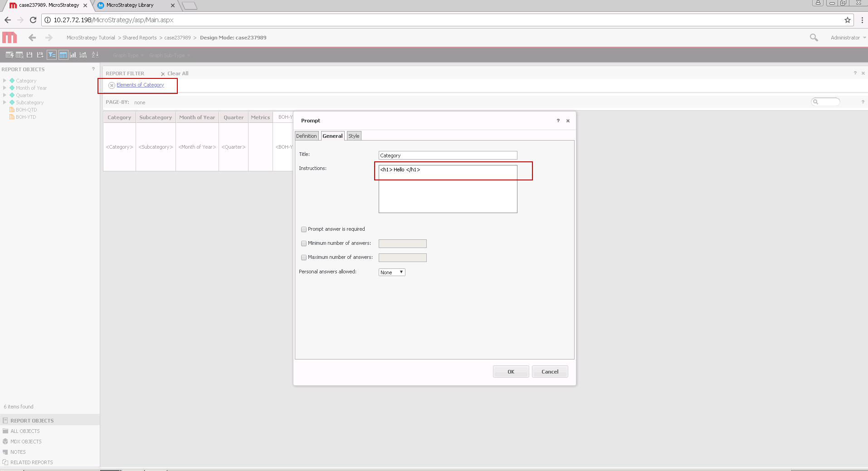The height and width of the screenshot is (471, 868).
Task: Switch to the Style tab
Action: pyautogui.click(x=354, y=136)
